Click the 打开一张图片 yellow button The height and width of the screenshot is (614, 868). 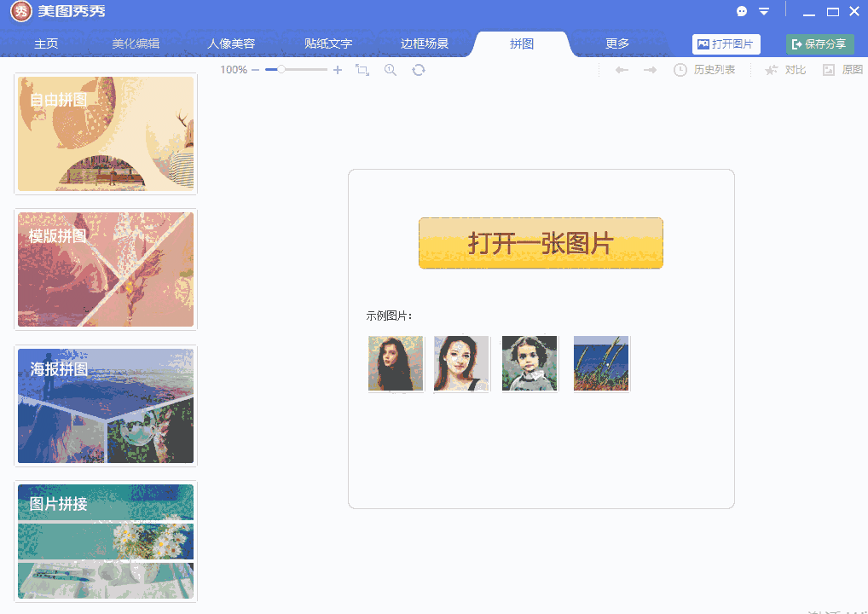[541, 243]
